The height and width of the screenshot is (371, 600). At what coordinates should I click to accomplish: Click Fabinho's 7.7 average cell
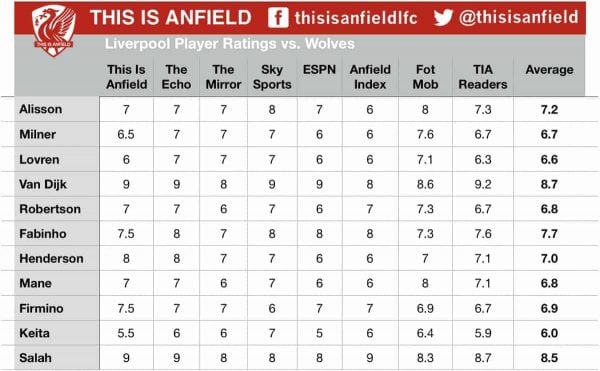click(x=549, y=234)
